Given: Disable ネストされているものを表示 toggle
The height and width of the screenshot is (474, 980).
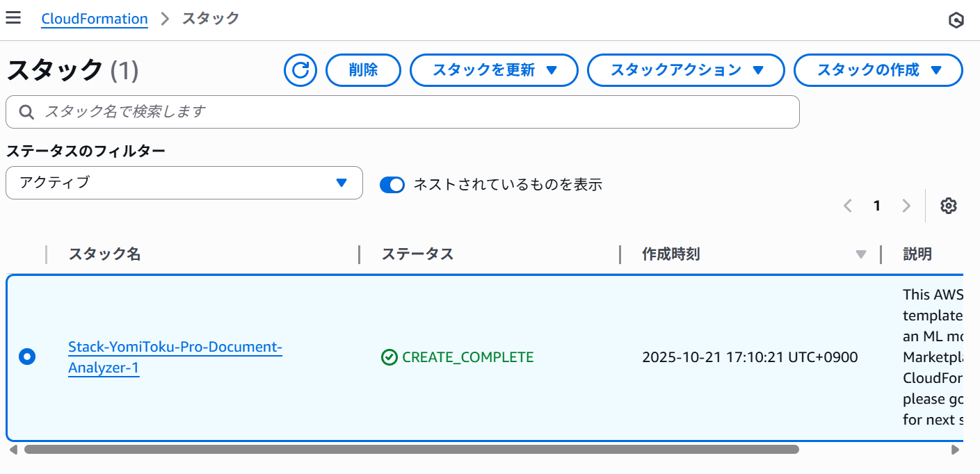Looking at the screenshot, I should pyautogui.click(x=392, y=185).
